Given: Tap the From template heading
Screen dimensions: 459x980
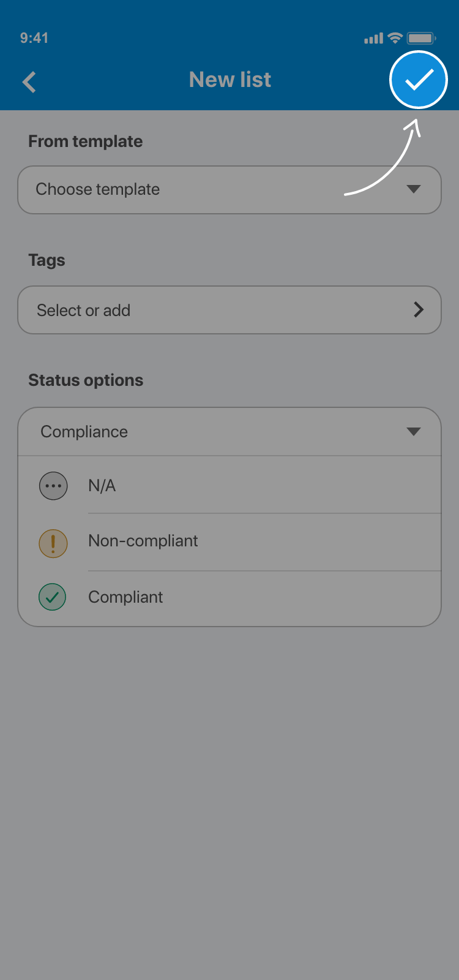Looking at the screenshot, I should point(85,141).
